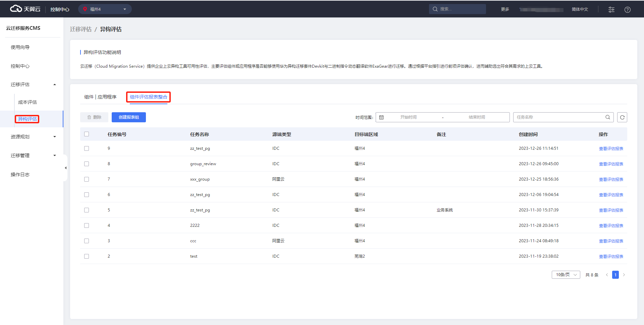The width and height of the screenshot is (644, 325).
Task: Open the help question mark icon
Action: [x=628, y=9]
